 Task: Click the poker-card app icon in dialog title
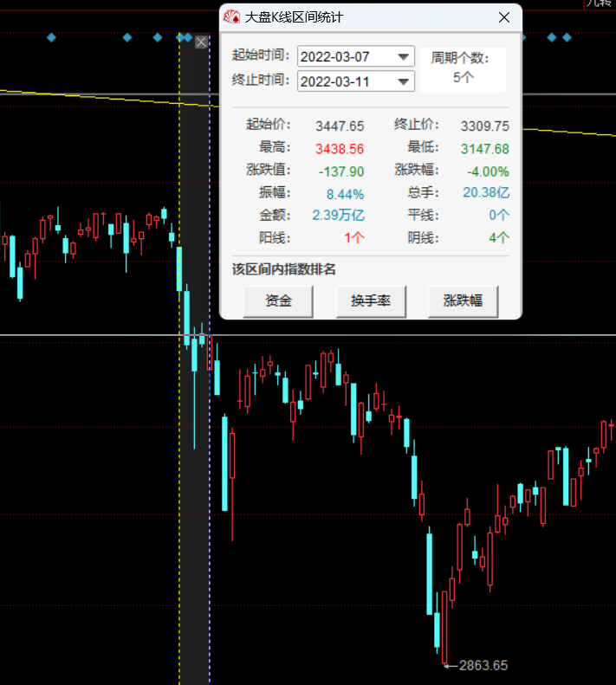[x=231, y=17]
